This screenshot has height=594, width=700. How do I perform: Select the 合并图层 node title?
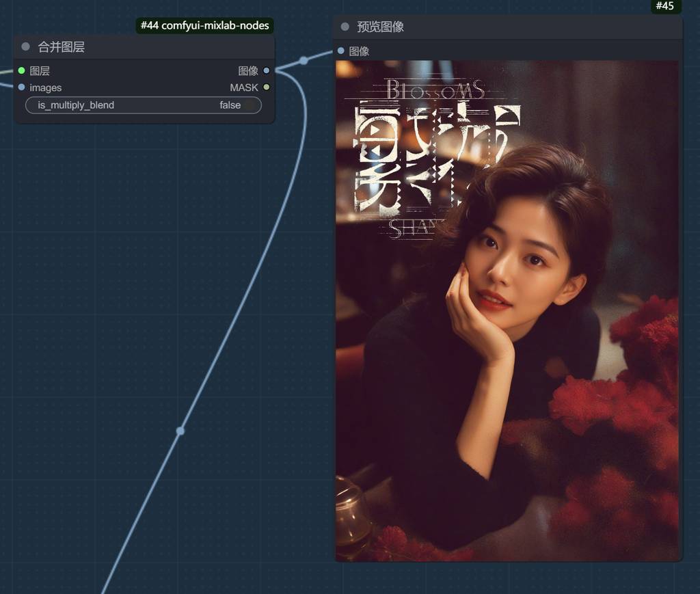(x=62, y=47)
